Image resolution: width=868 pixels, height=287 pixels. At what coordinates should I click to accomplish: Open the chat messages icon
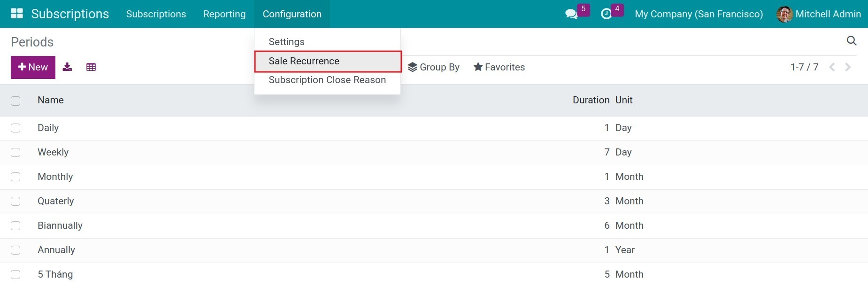(x=571, y=14)
